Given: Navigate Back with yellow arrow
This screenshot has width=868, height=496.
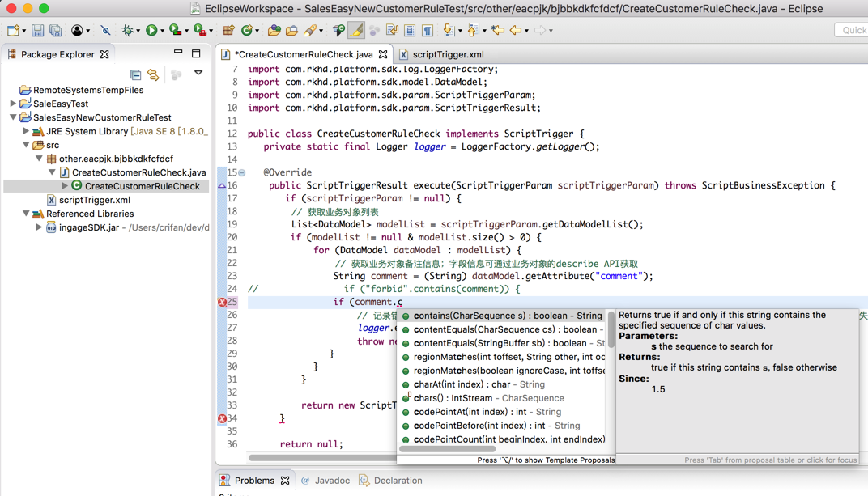Looking at the screenshot, I should (x=516, y=31).
